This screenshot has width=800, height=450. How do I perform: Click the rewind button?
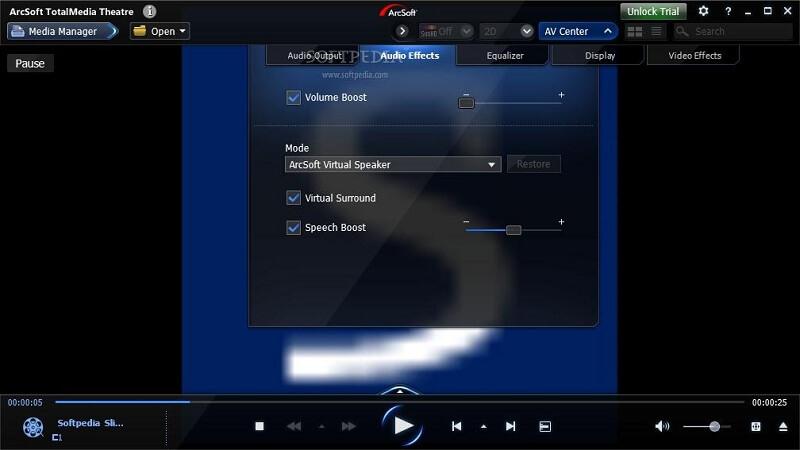click(x=294, y=426)
